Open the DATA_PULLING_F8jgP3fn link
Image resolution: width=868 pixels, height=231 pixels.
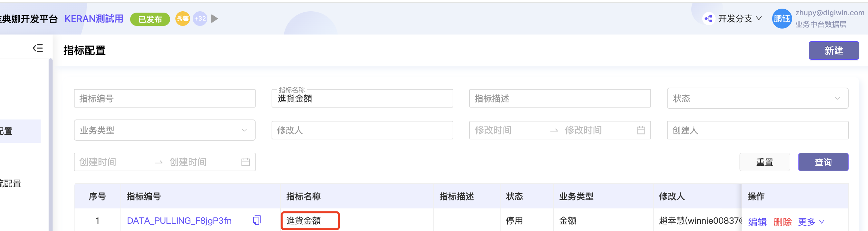179,221
